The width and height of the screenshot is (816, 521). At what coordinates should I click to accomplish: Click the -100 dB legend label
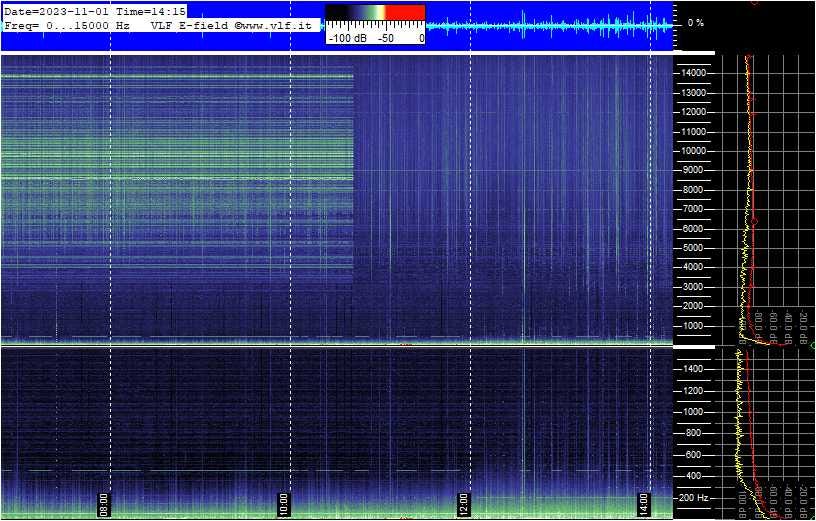coord(347,39)
